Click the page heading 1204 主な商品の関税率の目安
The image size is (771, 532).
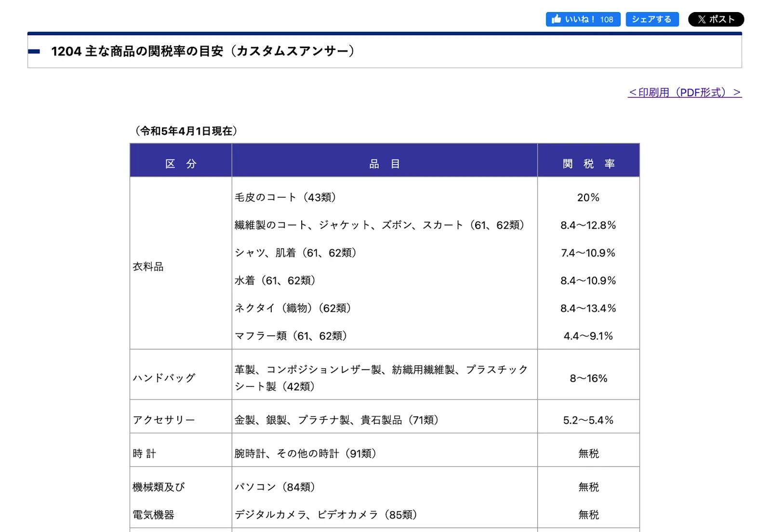tap(203, 51)
